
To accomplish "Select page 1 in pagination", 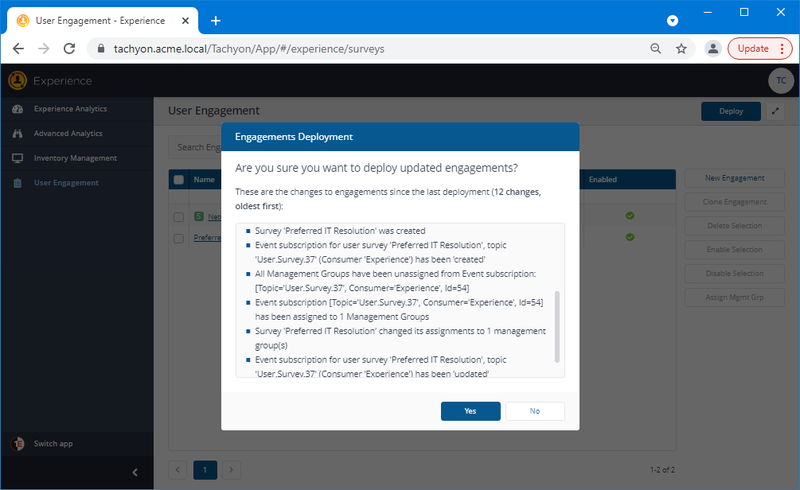I will pos(205,470).
